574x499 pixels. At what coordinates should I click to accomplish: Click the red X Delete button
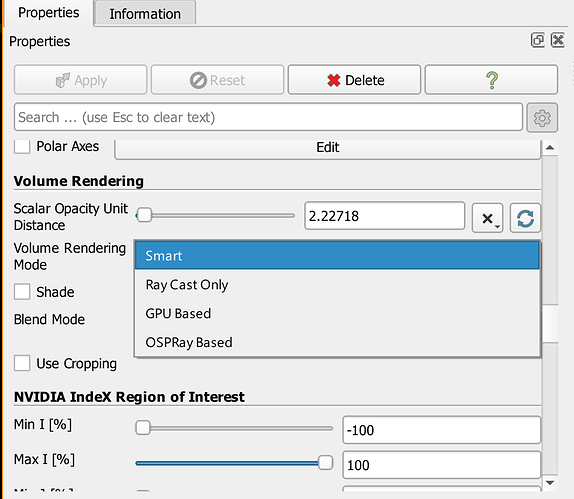(x=354, y=80)
